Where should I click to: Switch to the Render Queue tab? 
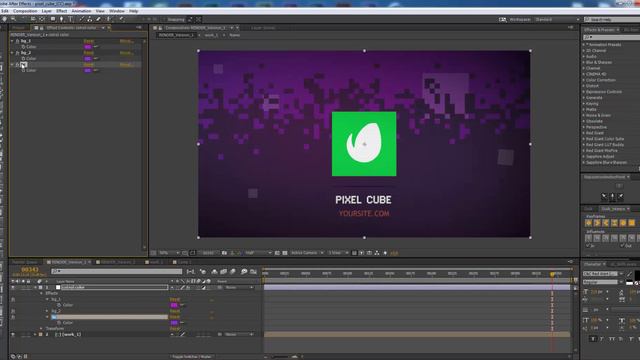(x=24, y=262)
